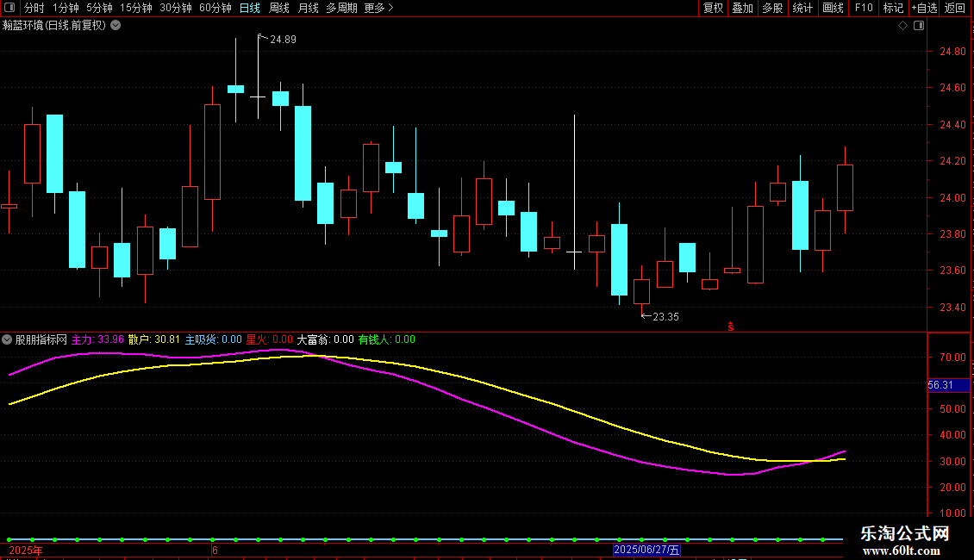Switch to the 月线 monthly chart
Screen dimensions: 974x560
pos(308,8)
